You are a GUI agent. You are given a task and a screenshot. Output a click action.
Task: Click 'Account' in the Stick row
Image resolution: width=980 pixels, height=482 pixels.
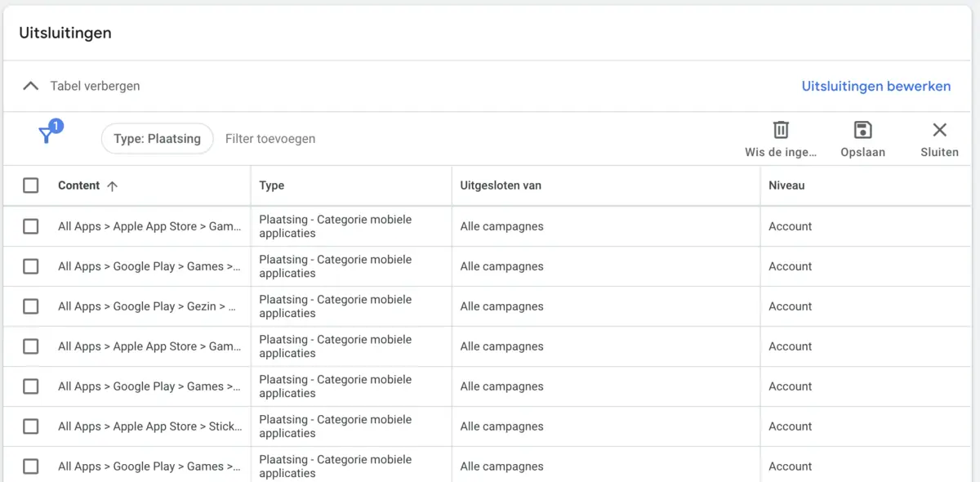[790, 426]
